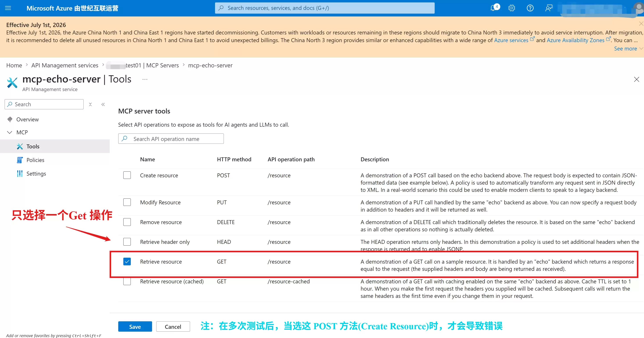Open the feedback icon in top bar
The height and width of the screenshot is (338, 644).
[x=549, y=8]
